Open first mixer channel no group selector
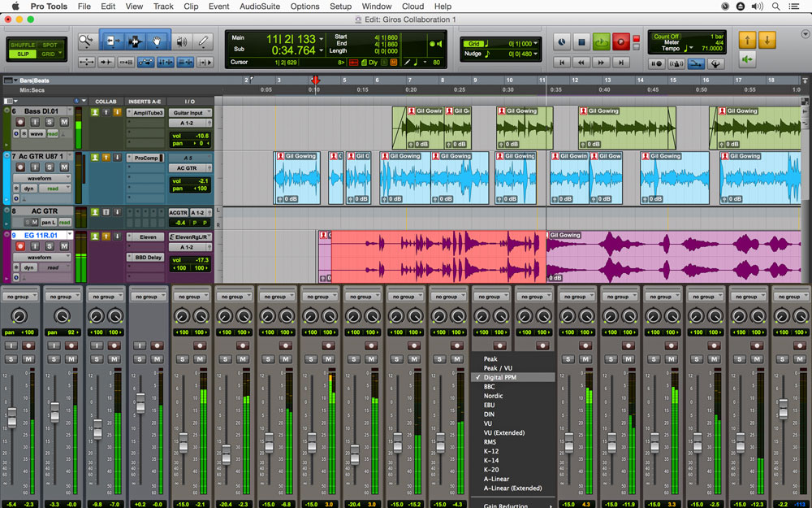The image size is (812, 508). coord(19,297)
